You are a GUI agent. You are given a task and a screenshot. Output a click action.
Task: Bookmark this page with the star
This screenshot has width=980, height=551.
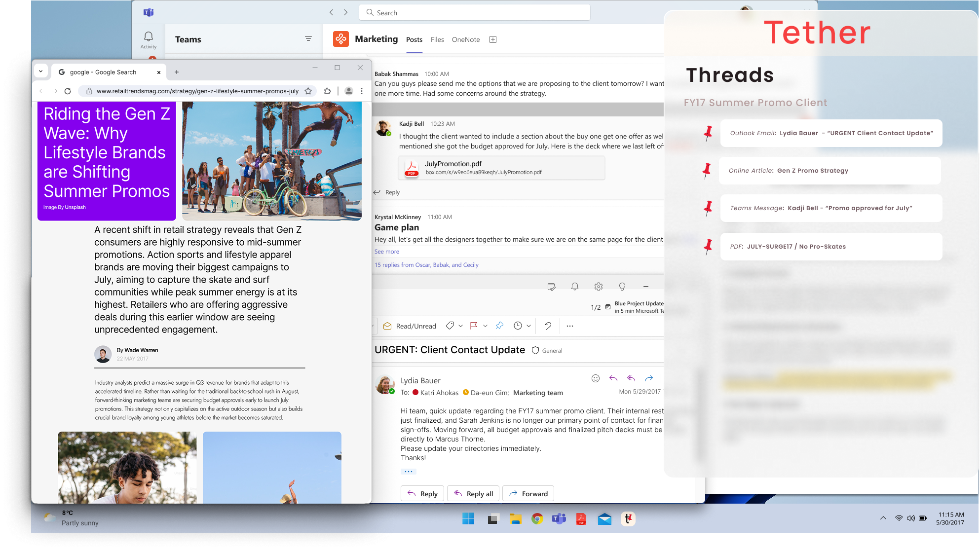pos(308,91)
